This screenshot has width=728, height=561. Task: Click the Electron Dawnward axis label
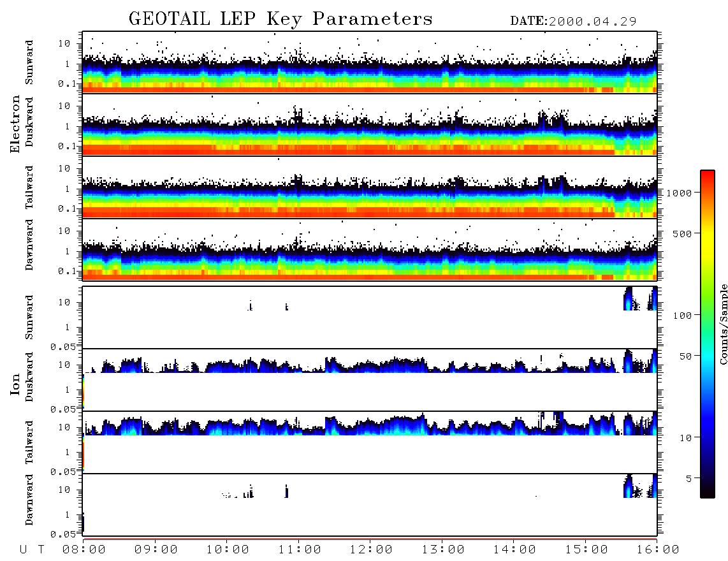[x=29, y=245]
